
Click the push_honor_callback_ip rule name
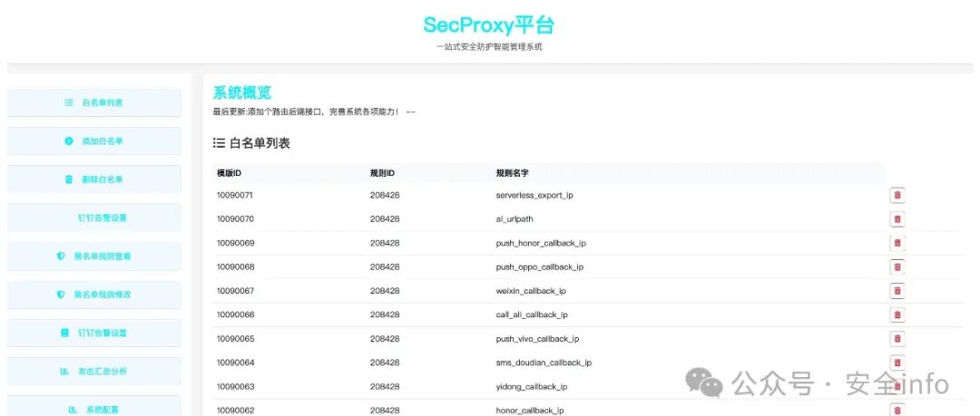point(541,243)
